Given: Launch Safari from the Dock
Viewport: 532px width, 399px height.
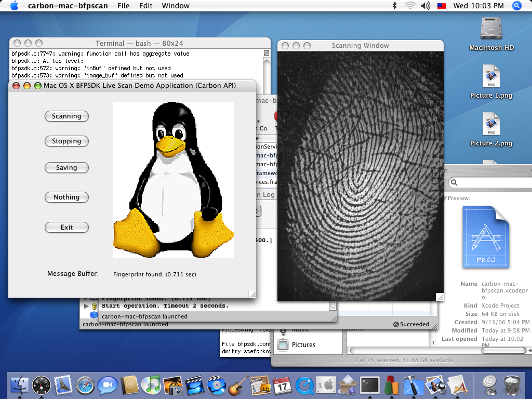Looking at the screenshot, I should (85, 385).
